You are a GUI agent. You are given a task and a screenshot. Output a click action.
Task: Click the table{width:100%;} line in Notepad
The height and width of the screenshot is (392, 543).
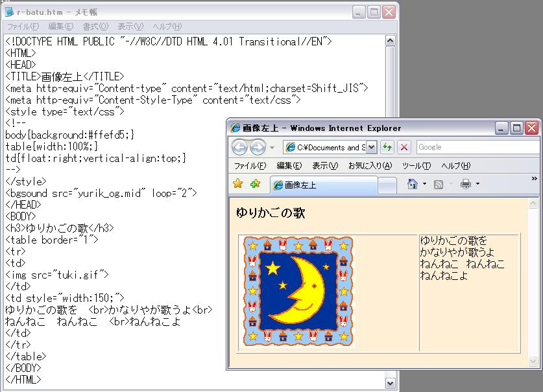(52, 146)
